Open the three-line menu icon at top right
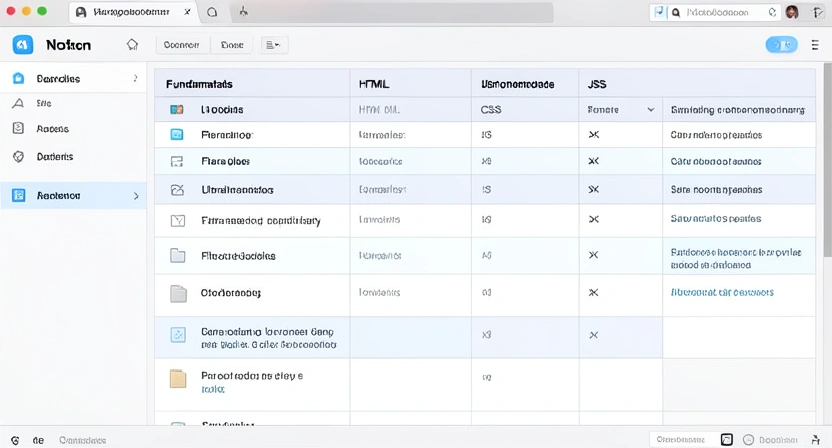The width and height of the screenshot is (832, 448). point(814,45)
